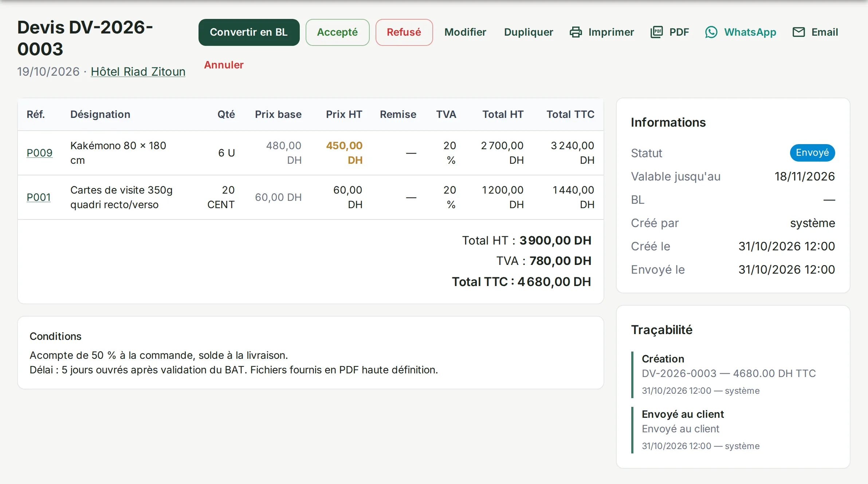This screenshot has width=868, height=484.
Task: Select the Kakémono 80 × 180 cm designation
Action: pos(118,153)
